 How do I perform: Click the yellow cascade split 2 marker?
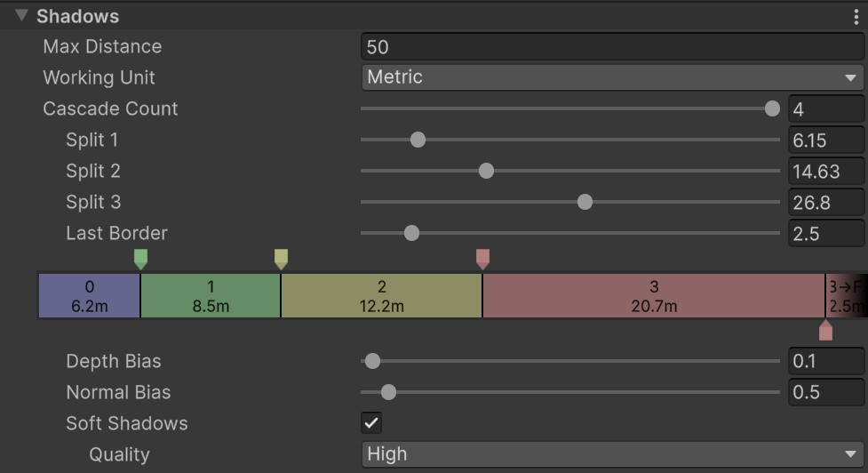tap(281, 259)
